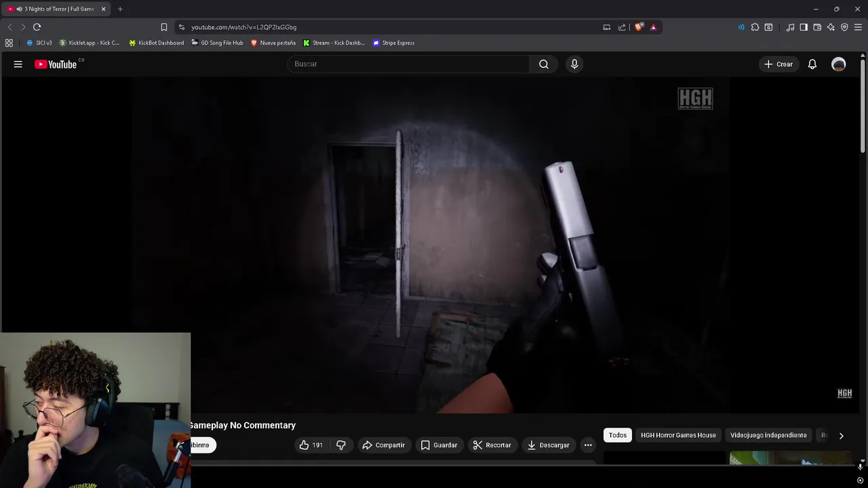Viewport: 868px width, 488px height.
Task: Open the Brave VPN shield icon
Action: [844, 27]
